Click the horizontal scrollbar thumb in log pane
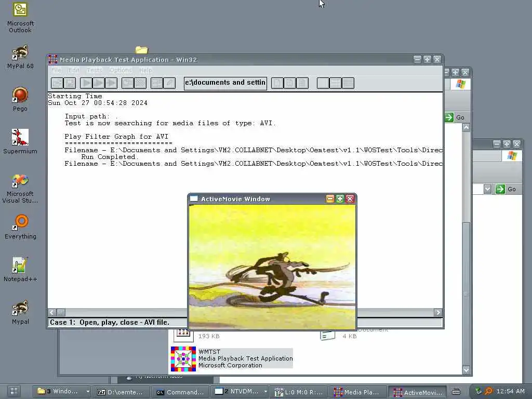The width and height of the screenshot is (532, 399). (x=61, y=312)
